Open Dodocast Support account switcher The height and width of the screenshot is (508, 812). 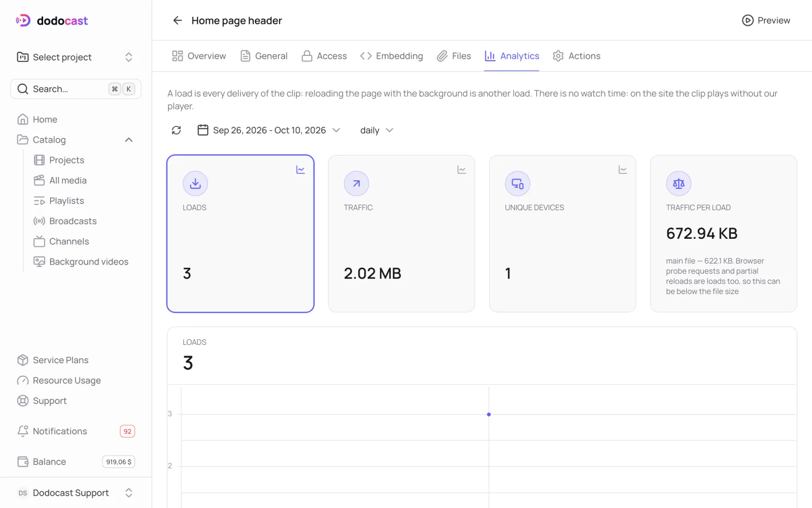coord(76,493)
